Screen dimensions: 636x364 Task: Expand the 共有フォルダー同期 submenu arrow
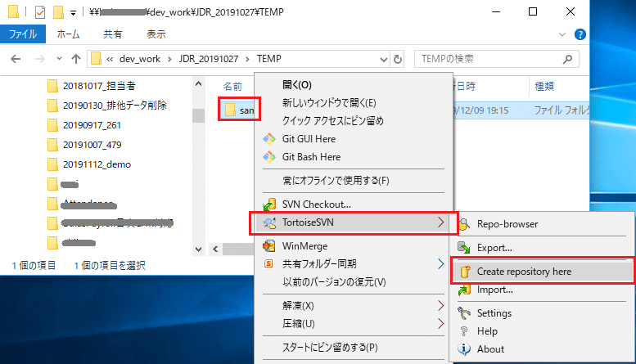441,264
